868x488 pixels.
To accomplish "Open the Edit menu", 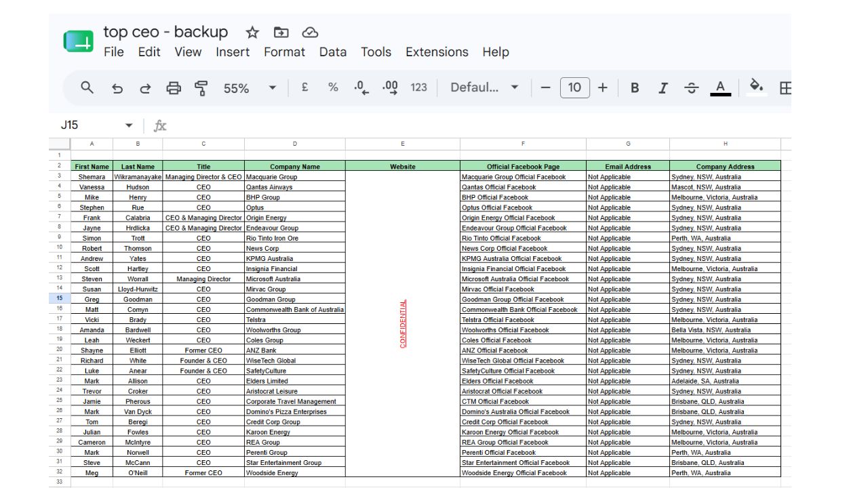I will tap(149, 52).
